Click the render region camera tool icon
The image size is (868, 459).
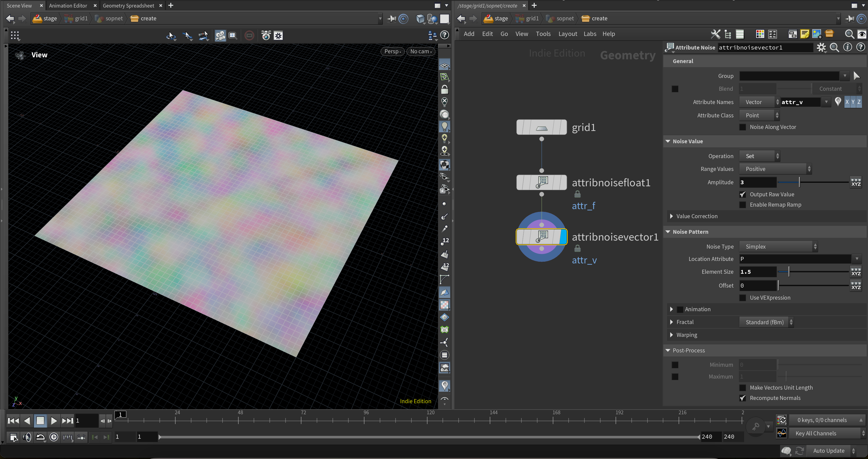click(220, 36)
